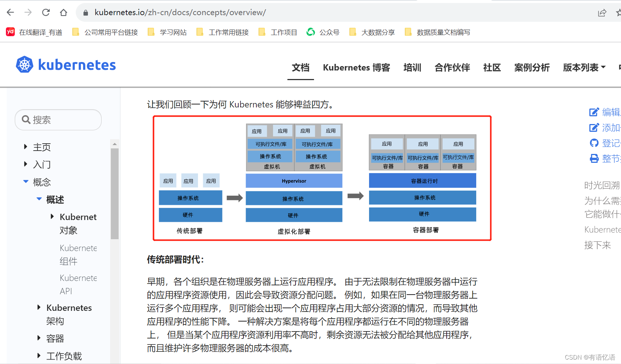This screenshot has width=621, height=364.
Task: Open the 公司常用平台链接 bookmark folder
Action: [105, 32]
